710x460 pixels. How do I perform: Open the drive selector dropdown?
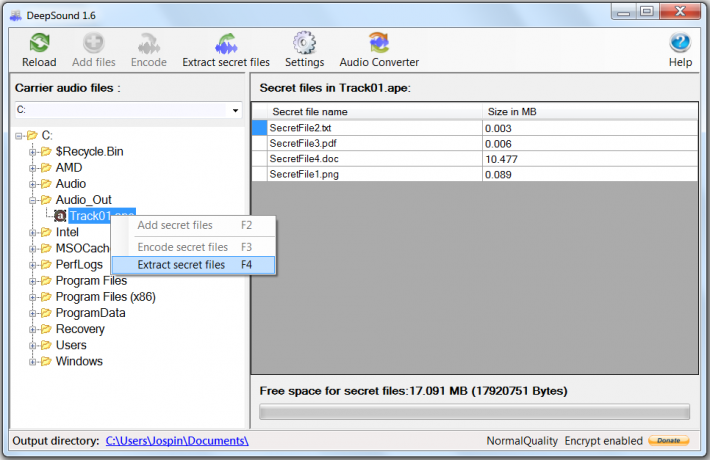coord(235,110)
